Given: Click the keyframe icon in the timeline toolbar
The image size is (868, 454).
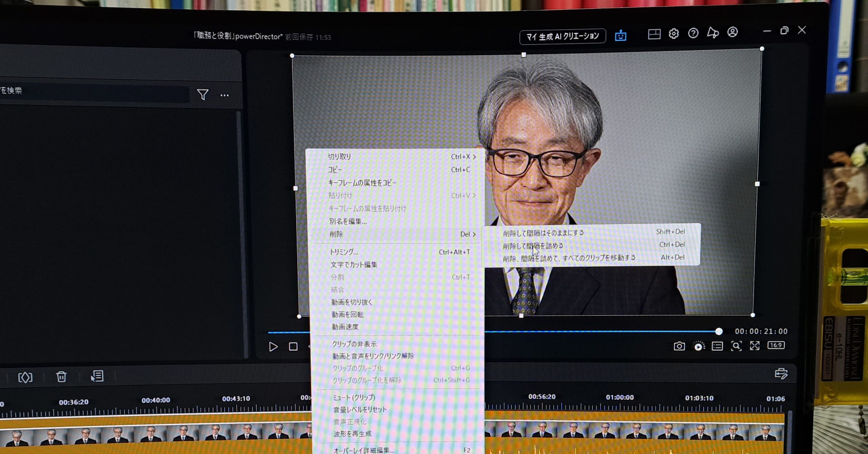Looking at the screenshot, I should click(25, 377).
